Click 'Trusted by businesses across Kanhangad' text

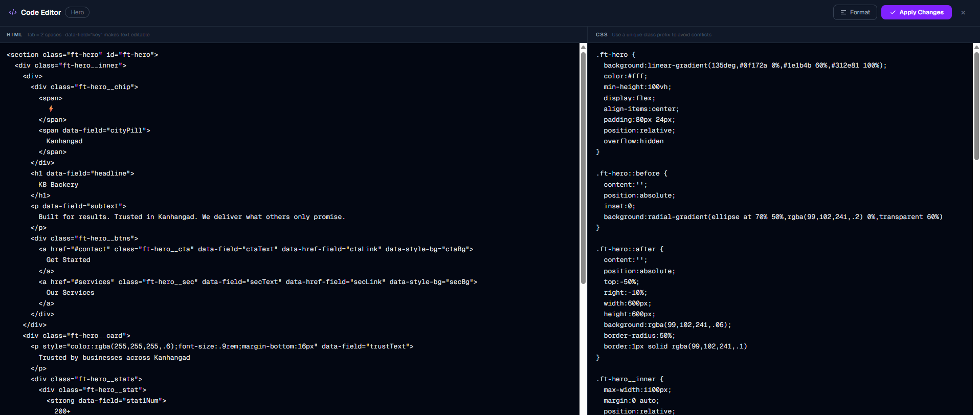pyautogui.click(x=114, y=358)
